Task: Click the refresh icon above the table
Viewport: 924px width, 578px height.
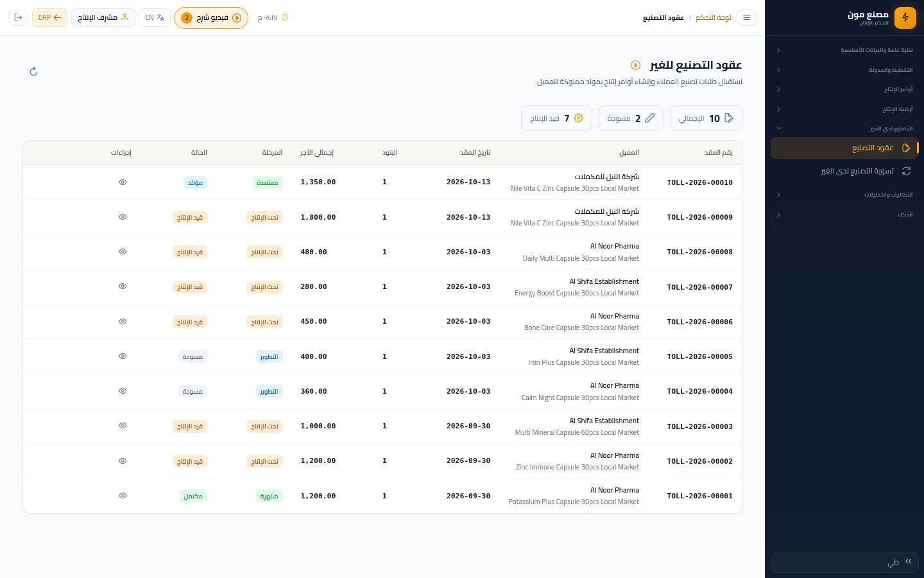Action: coord(34,71)
